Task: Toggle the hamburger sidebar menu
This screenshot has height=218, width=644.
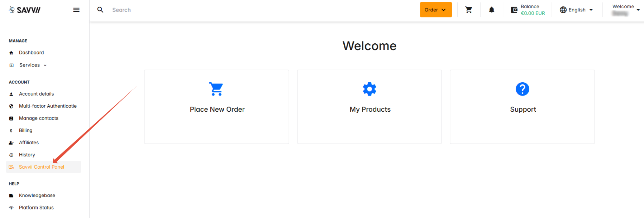Action: (76, 10)
